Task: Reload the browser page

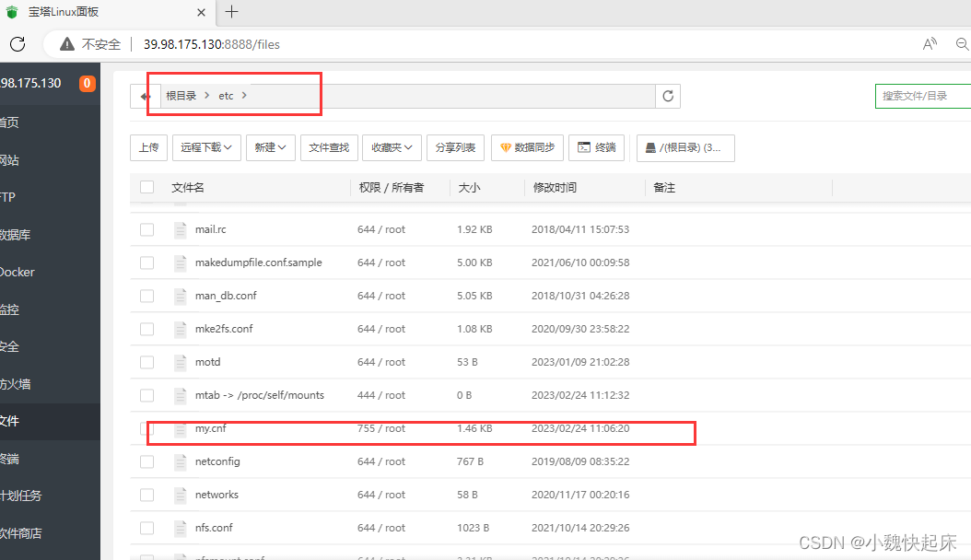Action: pos(18,44)
